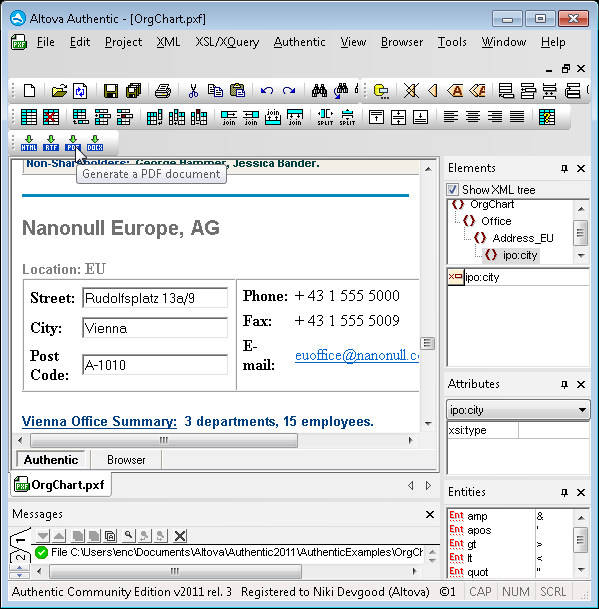Open the Tools menu
Image resolution: width=599 pixels, height=609 pixels.
452,42
